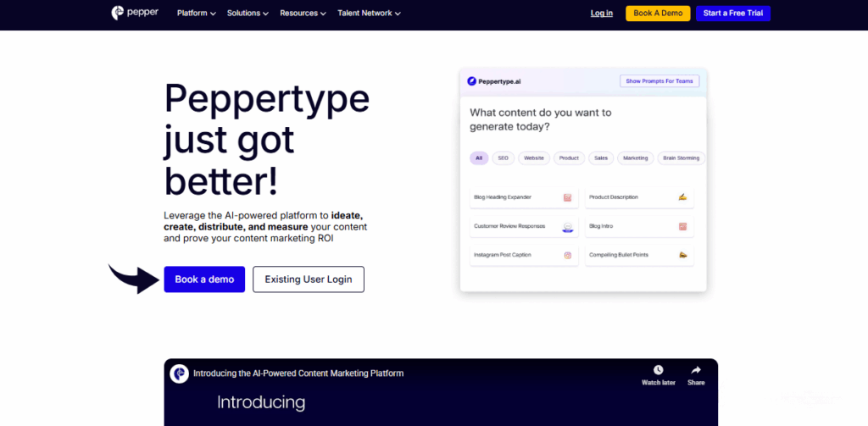Select the Sales category filter

point(601,158)
